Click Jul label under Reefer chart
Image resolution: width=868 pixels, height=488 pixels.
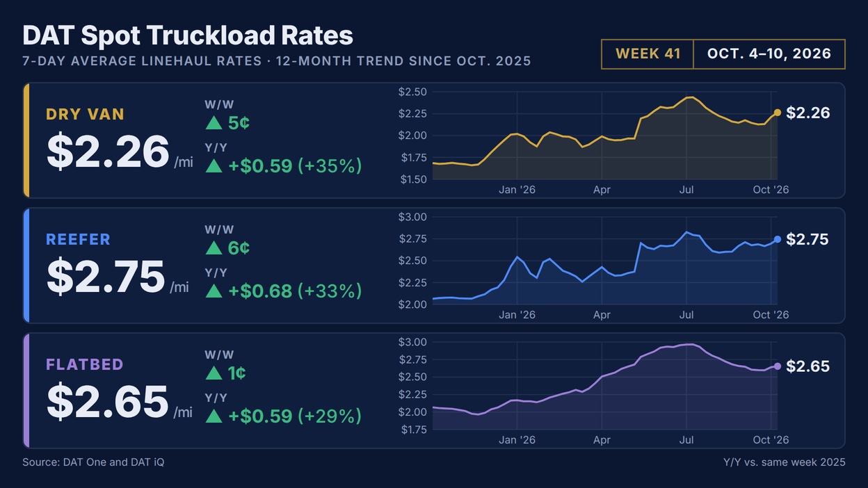click(686, 315)
